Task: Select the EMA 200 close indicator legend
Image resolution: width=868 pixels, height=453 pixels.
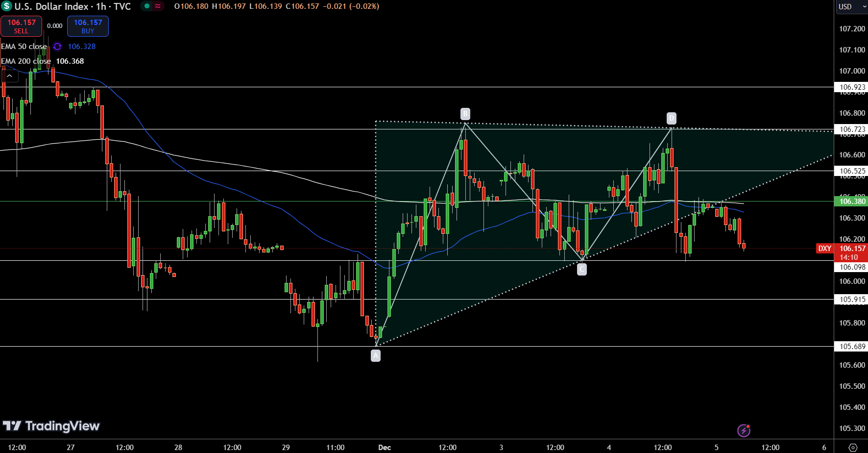Action: [x=26, y=61]
